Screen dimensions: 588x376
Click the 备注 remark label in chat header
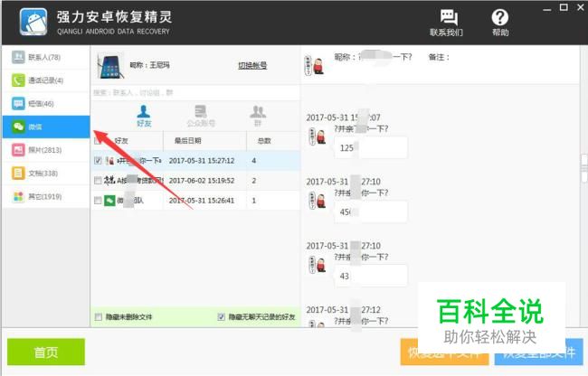pyautogui.click(x=439, y=57)
